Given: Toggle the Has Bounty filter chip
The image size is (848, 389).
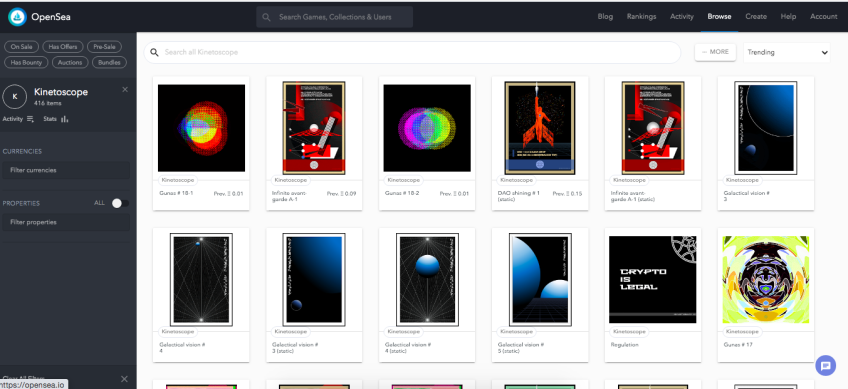Looking at the screenshot, I should [26, 63].
